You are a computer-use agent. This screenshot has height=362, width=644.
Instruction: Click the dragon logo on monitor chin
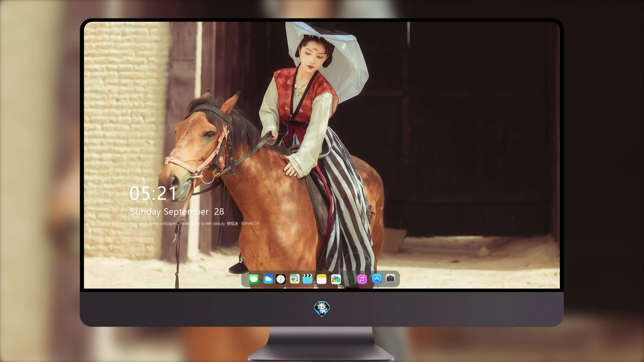322,308
